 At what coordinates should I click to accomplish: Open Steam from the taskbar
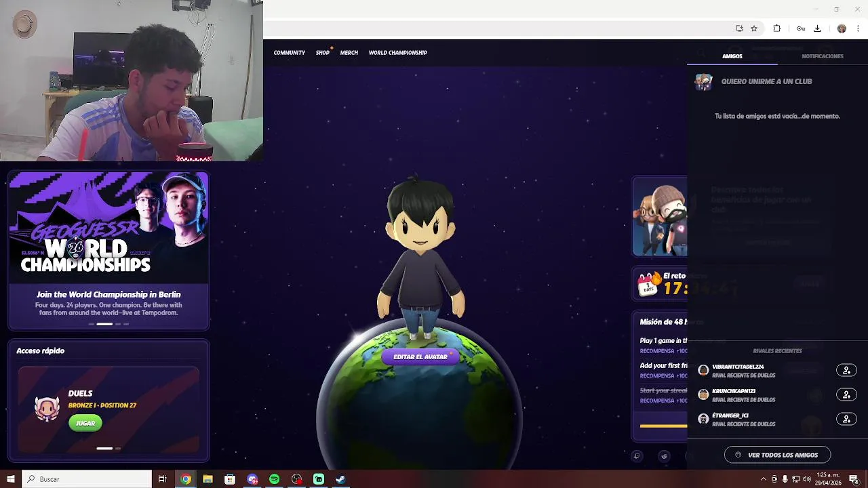click(x=340, y=479)
